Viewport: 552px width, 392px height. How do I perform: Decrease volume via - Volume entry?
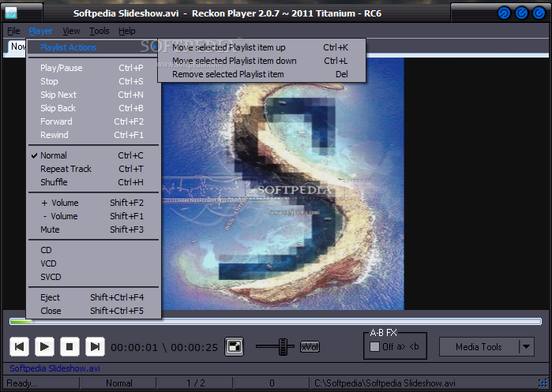pos(94,216)
